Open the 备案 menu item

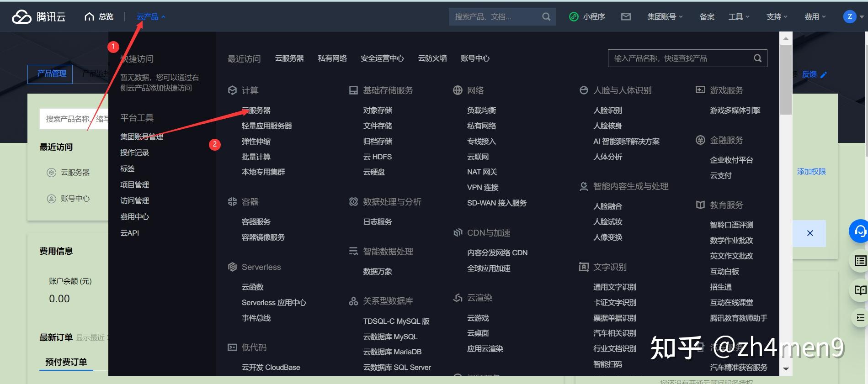click(x=707, y=17)
